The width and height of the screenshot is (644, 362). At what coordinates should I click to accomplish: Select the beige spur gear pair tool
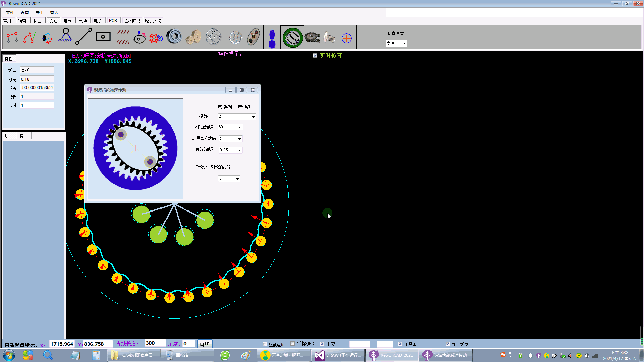(194, 37)
